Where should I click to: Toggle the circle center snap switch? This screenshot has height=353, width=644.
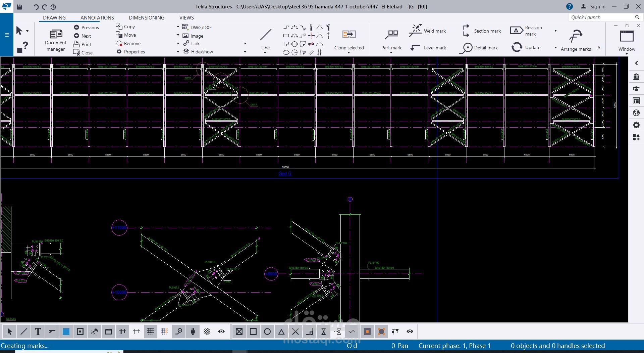pos(267,332)
